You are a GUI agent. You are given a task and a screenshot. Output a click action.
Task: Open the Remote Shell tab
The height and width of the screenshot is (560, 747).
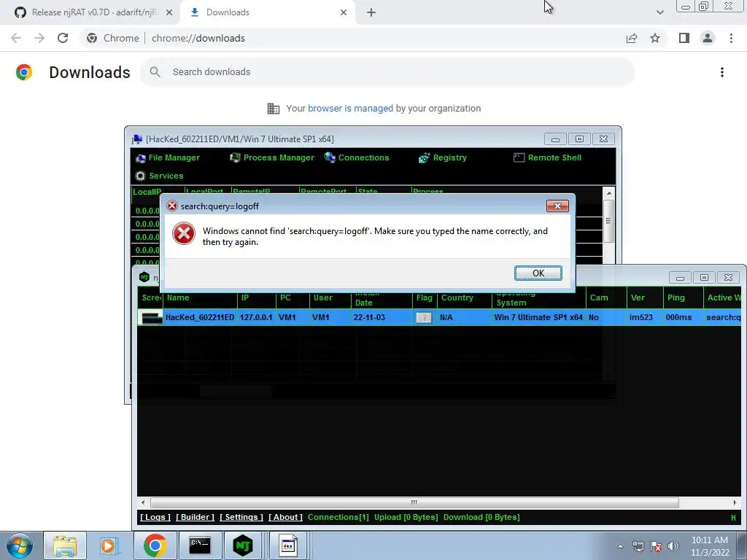(x=547, y=157)
